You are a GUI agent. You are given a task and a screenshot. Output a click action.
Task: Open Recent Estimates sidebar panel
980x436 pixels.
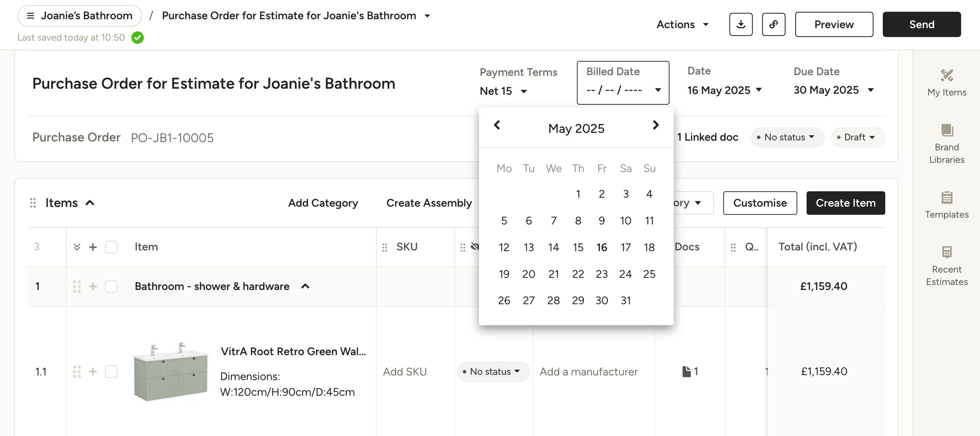947,266
